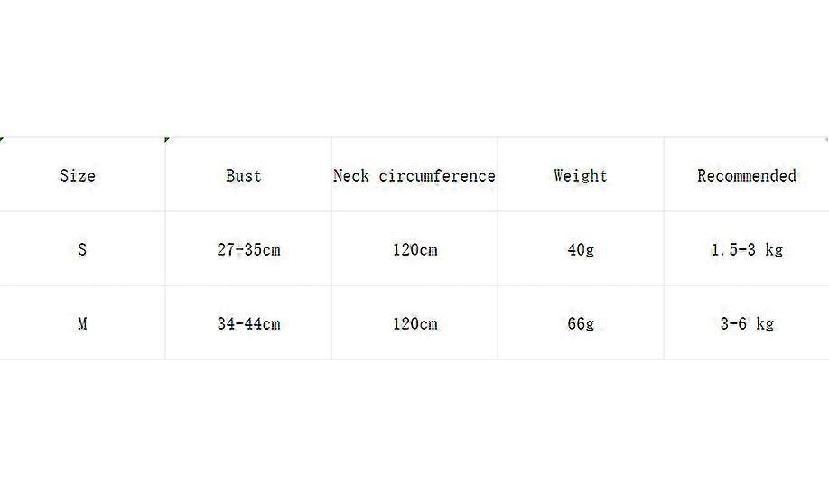Screen dimensions: 829x504
Task: Click the 3-6 kg recommended cell
Action: (x=747, y=323)
